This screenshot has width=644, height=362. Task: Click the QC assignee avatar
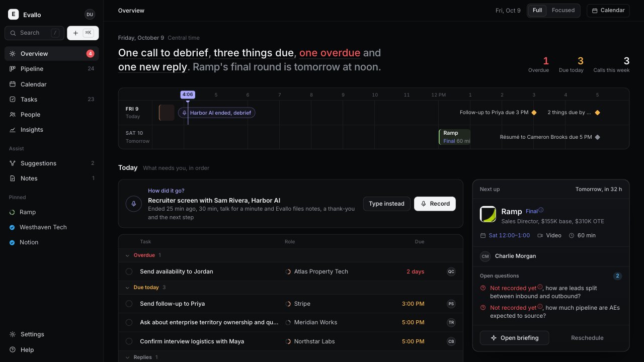(451, 271)
